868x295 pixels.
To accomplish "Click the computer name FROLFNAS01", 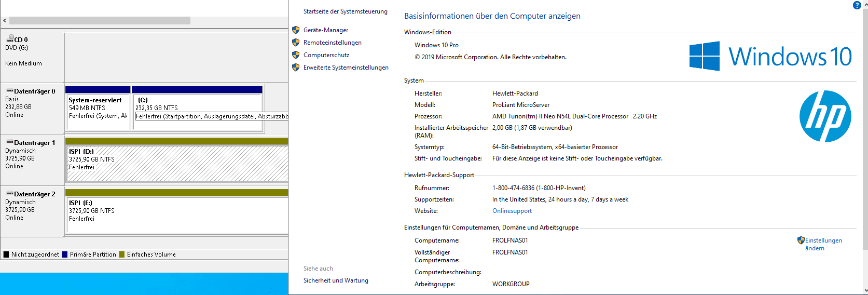I will [x=510, y=240].
